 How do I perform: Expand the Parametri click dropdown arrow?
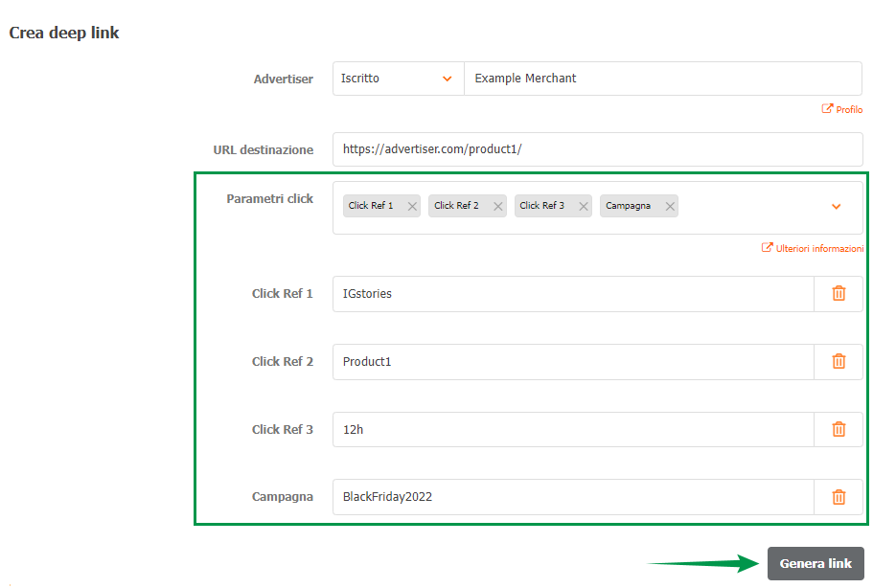tap(836, 207)
